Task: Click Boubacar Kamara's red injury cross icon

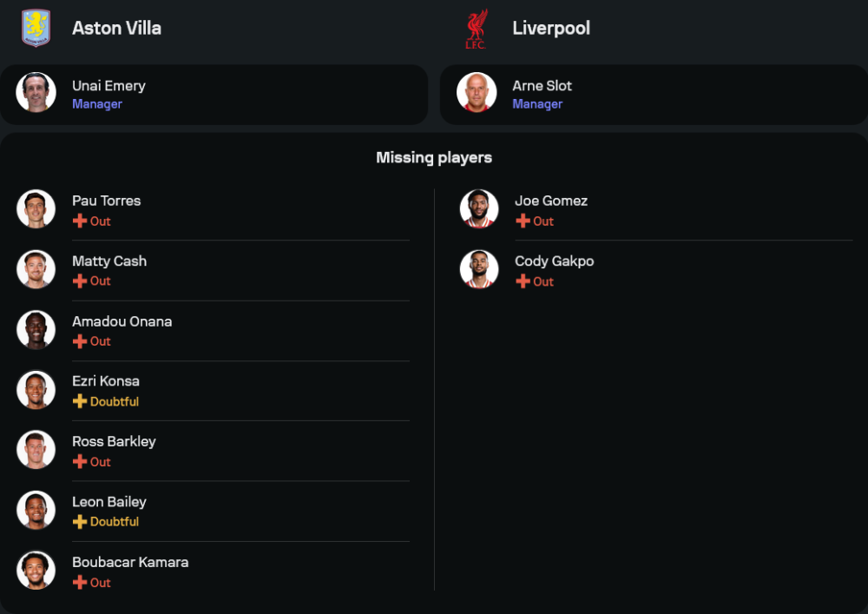Action: [80, 583]
